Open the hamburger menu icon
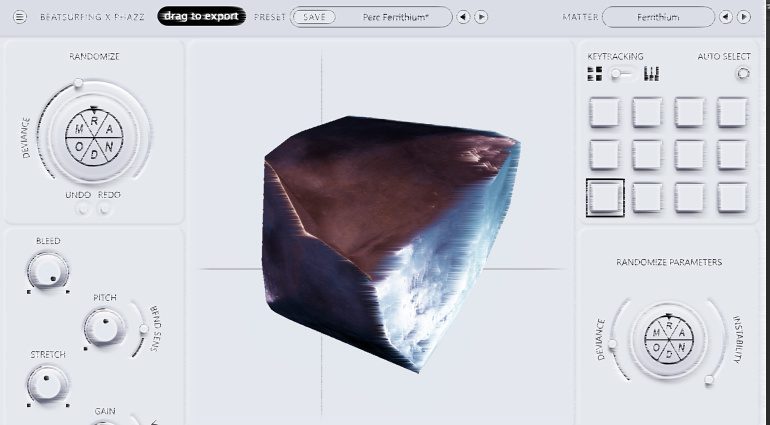This screenshot has height=425, width=770. pos(20,17)
